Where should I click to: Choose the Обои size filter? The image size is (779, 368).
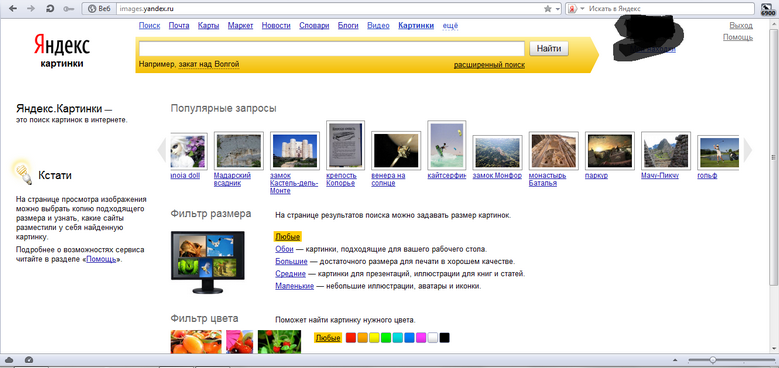(x=285, y=249)
